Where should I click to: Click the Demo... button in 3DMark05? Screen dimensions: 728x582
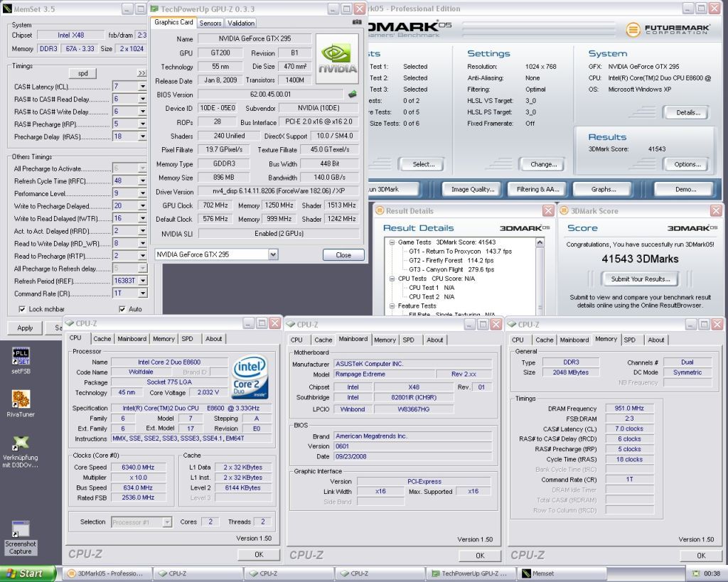[685, 189]
